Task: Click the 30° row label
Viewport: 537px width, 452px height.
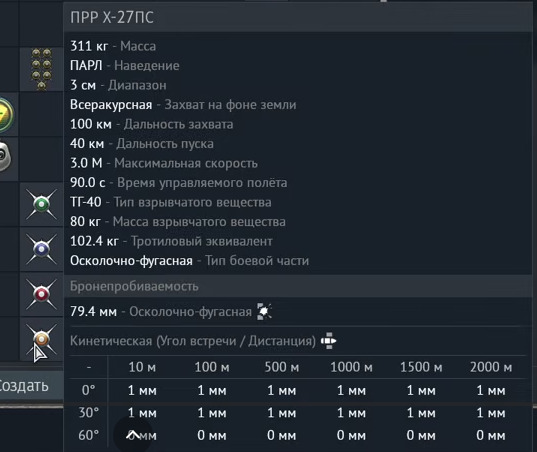Action: pyautogui.click(x=89, y=413)
